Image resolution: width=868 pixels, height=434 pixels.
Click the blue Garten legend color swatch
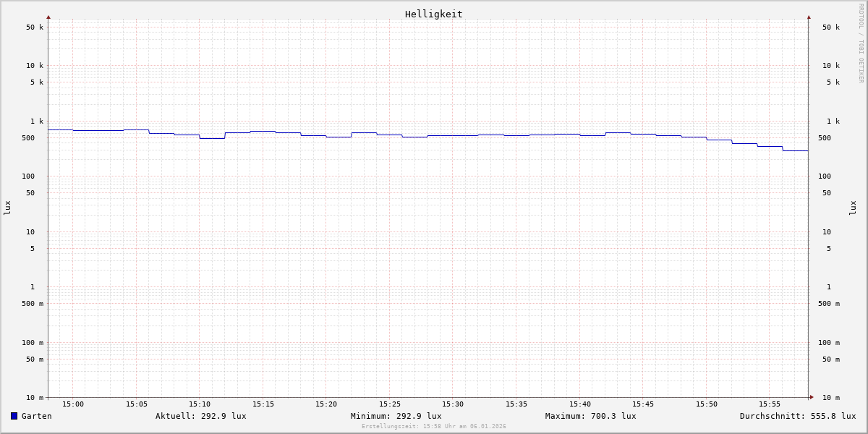(x=14, y=416)
